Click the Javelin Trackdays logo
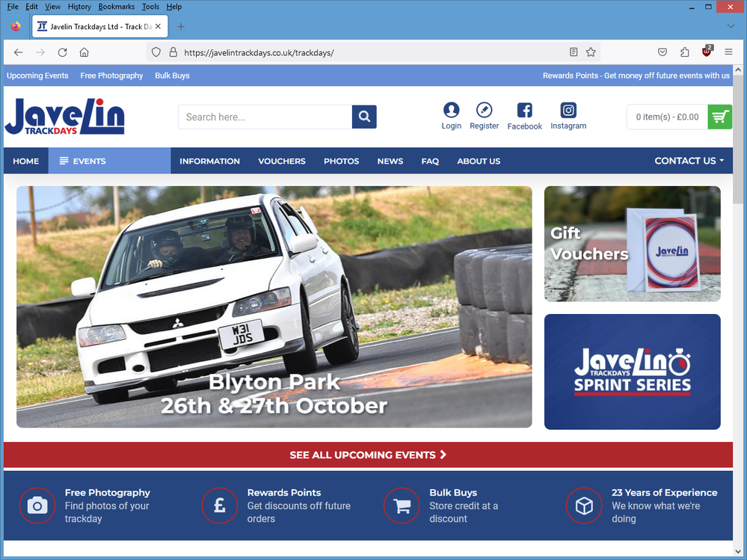Screen dimensions: 747x560 (65, 117)
